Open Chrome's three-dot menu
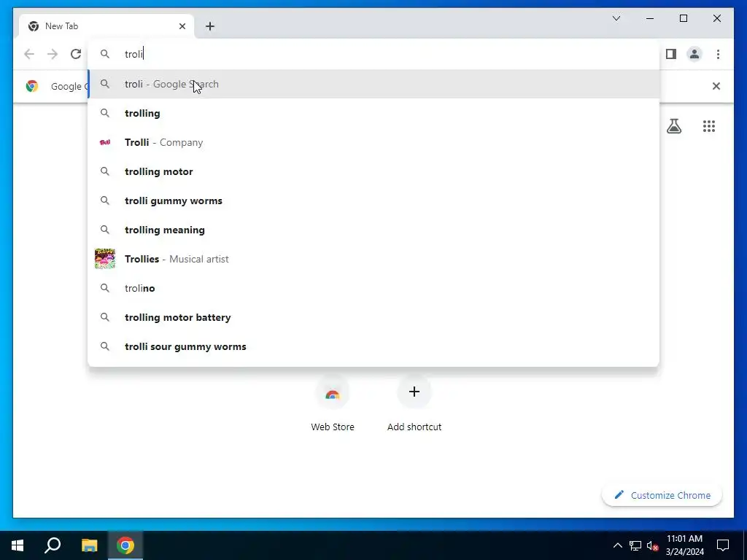This screenshot has height=560, width=747. pos(718,54)
